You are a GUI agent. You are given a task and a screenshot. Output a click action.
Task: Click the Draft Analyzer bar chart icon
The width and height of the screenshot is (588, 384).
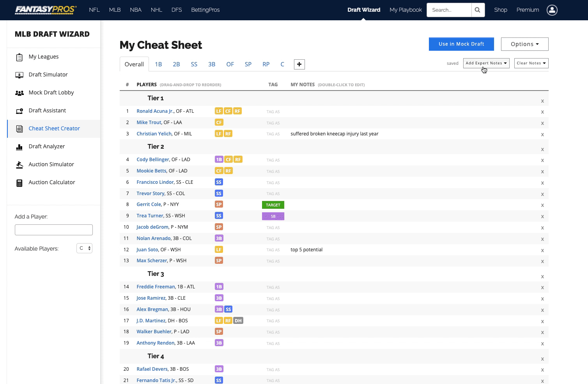pos(19,147)
